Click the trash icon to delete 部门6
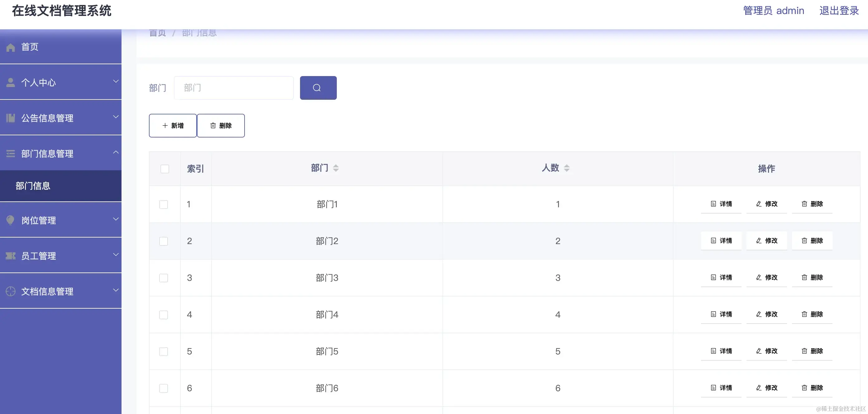Screen dimensions: 868x414 click(x=804, y=388)
